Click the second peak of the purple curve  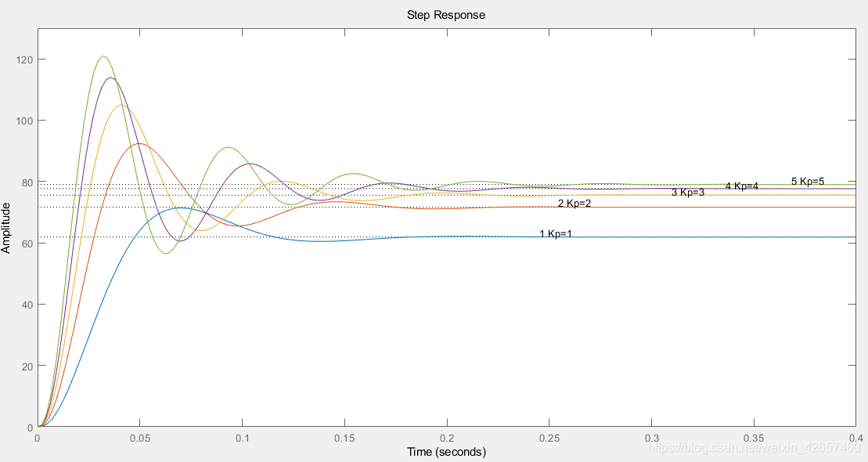click(250, 164)
